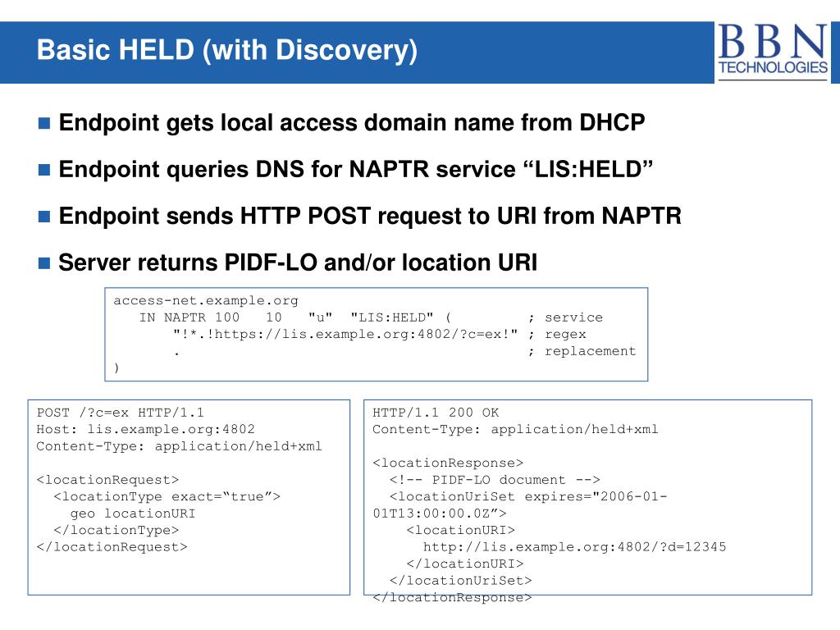840x630 pixels.
Task: Click the regex string with https://lis.example.org:4802/?c=ex
Action: coord(345,335)
